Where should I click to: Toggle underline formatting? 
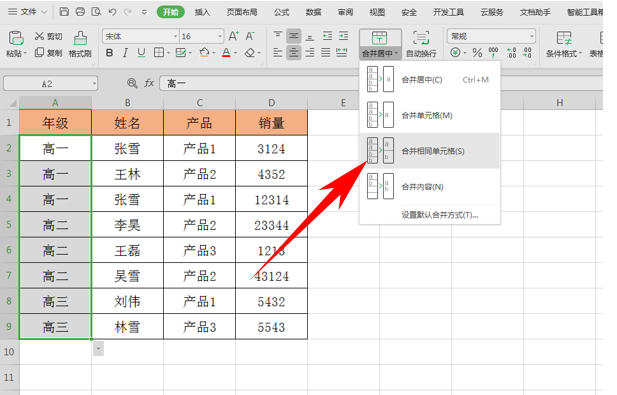141,53
